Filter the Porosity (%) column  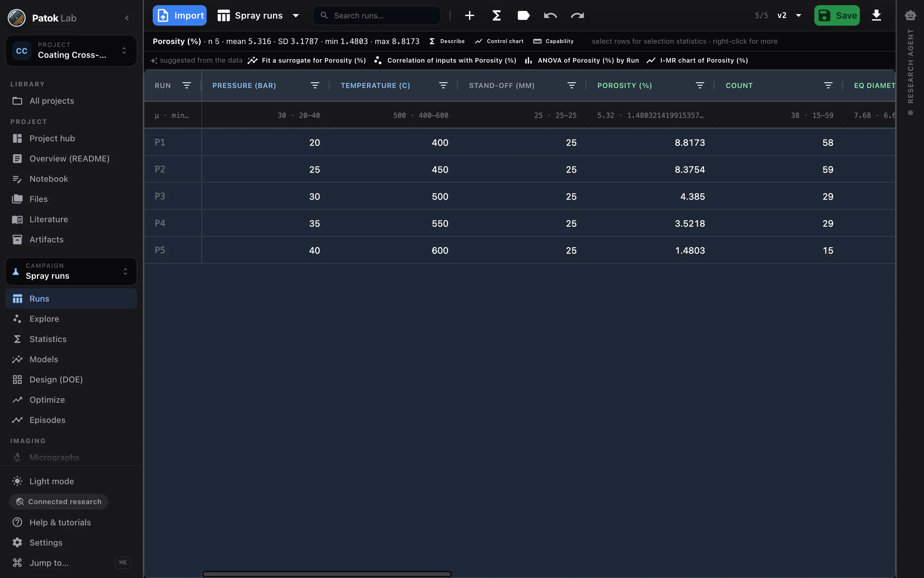(699, 85)
